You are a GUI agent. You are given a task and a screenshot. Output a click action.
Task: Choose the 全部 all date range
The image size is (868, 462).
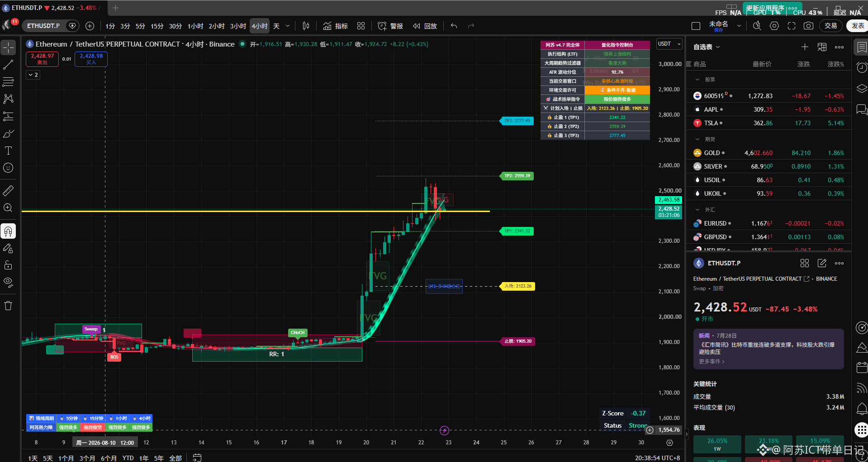[175, 458]
